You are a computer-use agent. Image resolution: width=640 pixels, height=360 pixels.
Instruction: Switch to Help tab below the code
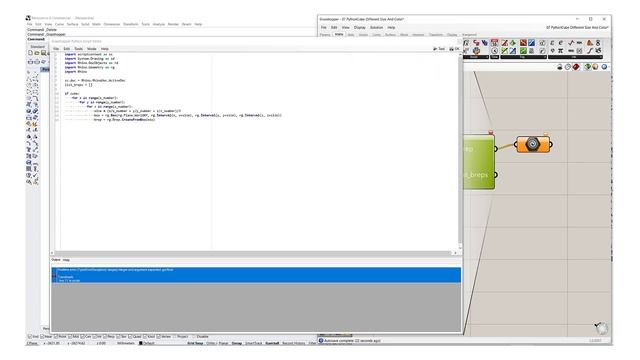66,260
